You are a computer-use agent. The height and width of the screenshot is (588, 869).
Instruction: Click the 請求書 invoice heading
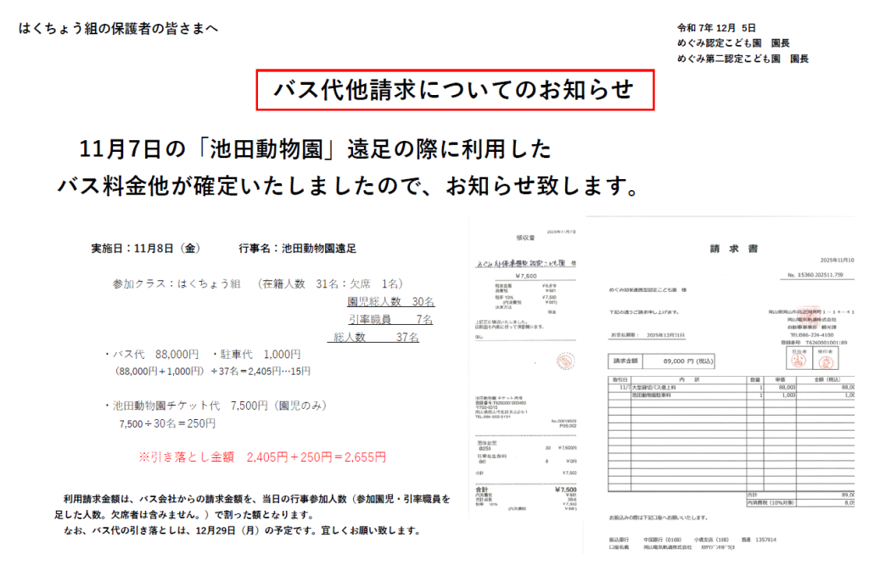tap(734, 249)
